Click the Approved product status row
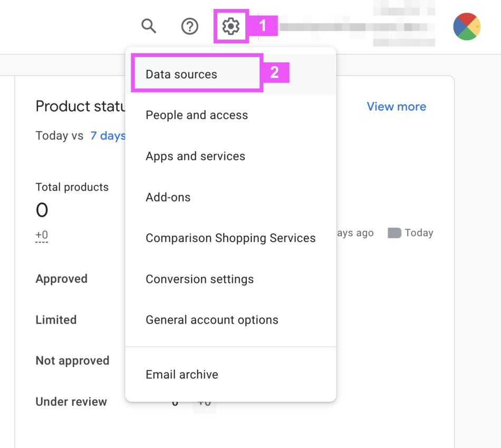 click(62, 279)
